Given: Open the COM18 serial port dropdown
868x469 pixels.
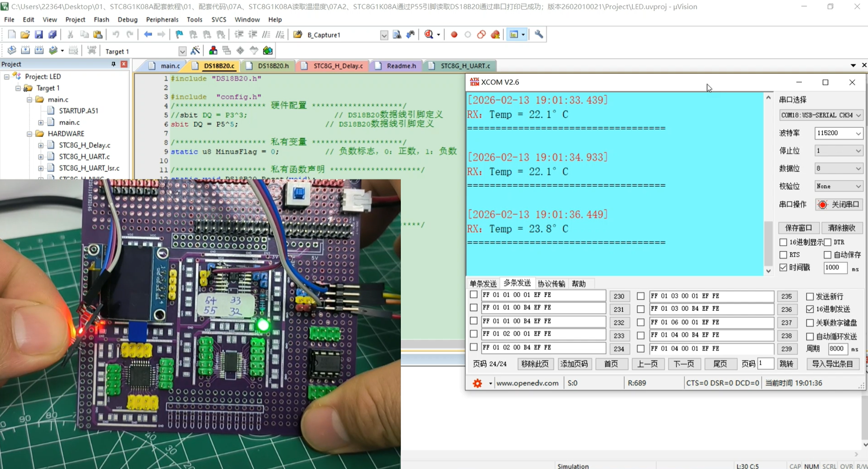Looking at the screenshot, I should pos(820,115).
